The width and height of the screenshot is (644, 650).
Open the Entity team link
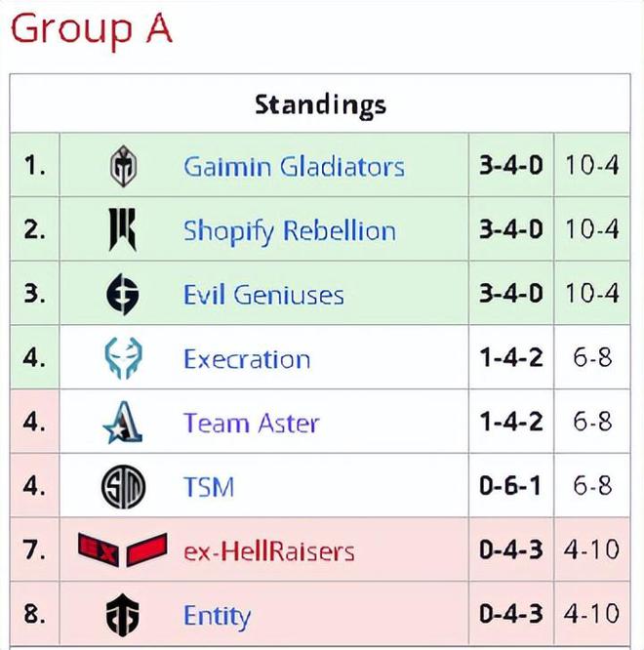click(x=218, y=617)
